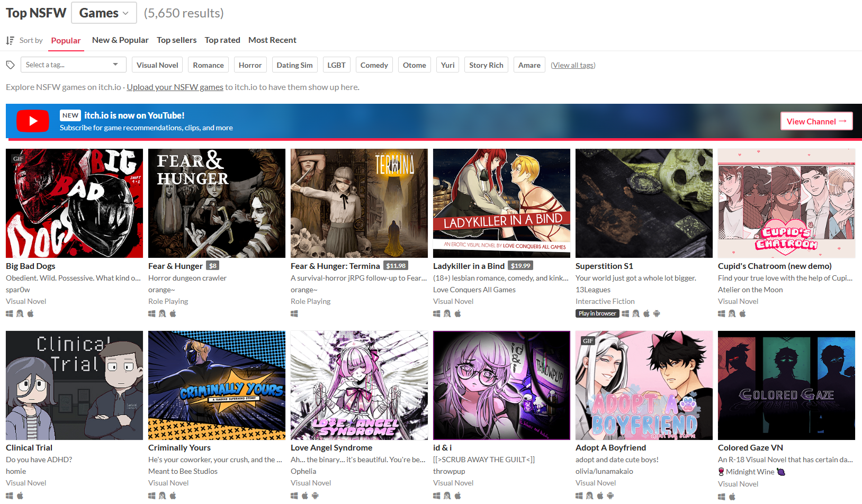862x504 pixels.
Task: Open Adopt A Boyfriend title link
Action: [610, 448]
